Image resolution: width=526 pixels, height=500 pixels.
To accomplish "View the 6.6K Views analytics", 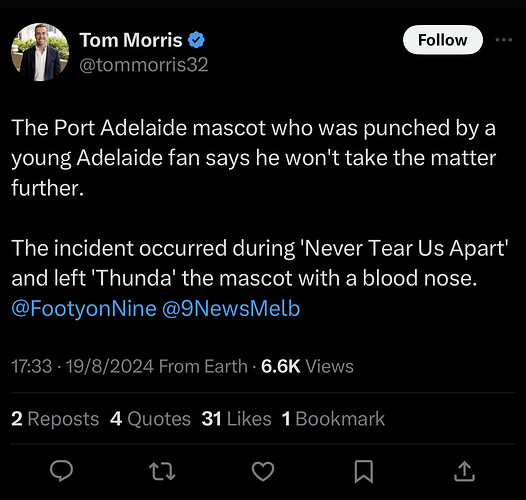I will coord(307,366).
